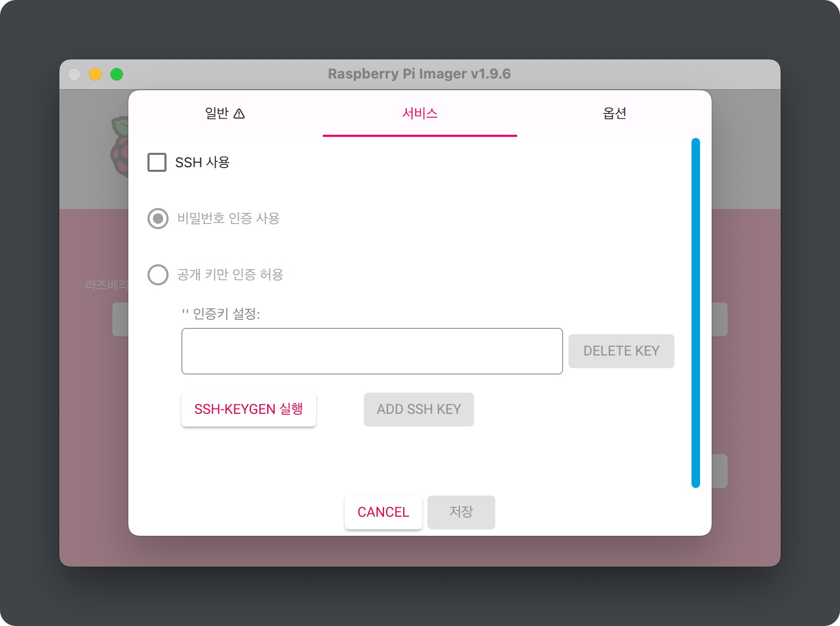Click the warning icon on 일반 tab
The image size is (840, 626).
click(239, 114)
